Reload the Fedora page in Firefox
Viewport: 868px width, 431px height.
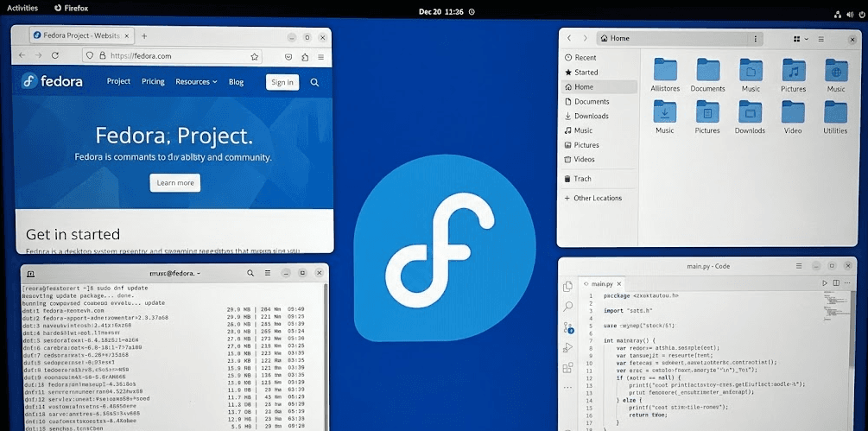point(55,55)
